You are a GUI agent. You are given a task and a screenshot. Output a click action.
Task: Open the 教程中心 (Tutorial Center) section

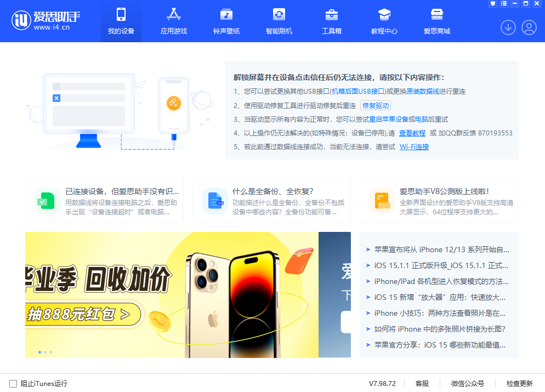pos(384,21)
